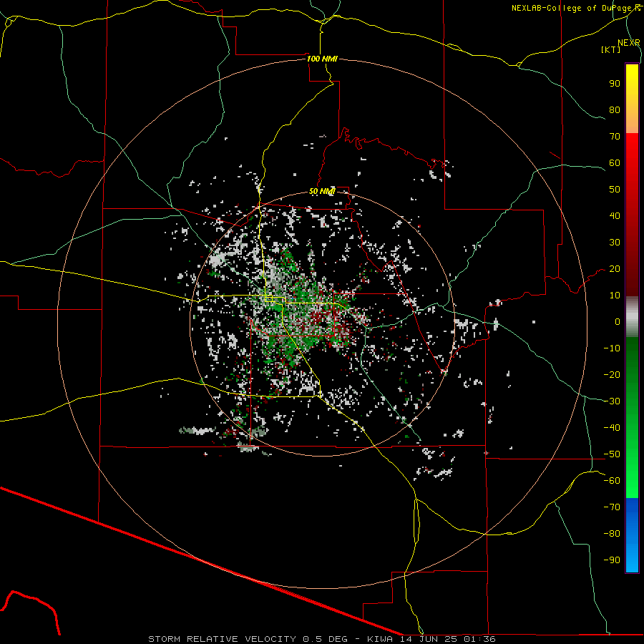The image size is (644, 644).
Task: Click the positive 10 scale value
Action: [615, 296]
